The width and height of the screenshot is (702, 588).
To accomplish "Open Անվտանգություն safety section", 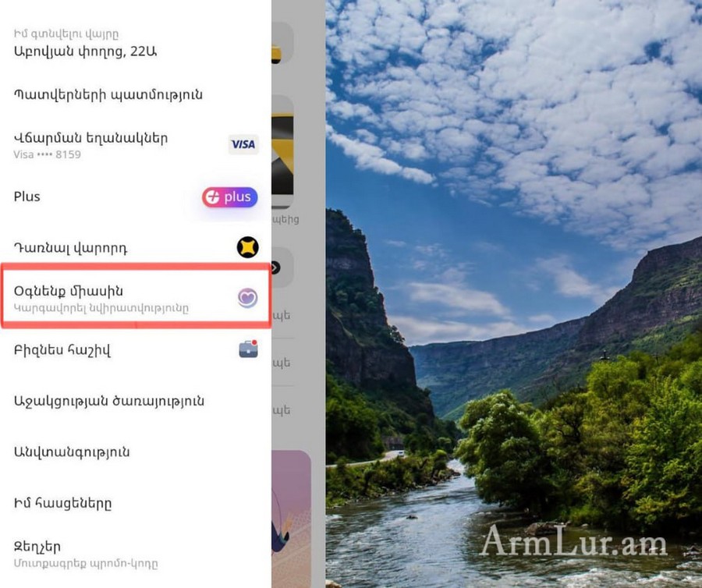I will pyautogui.click(x=136, y=452).
